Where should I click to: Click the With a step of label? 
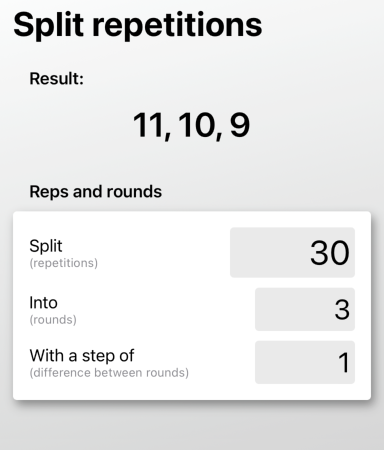[x=82, y=356]
